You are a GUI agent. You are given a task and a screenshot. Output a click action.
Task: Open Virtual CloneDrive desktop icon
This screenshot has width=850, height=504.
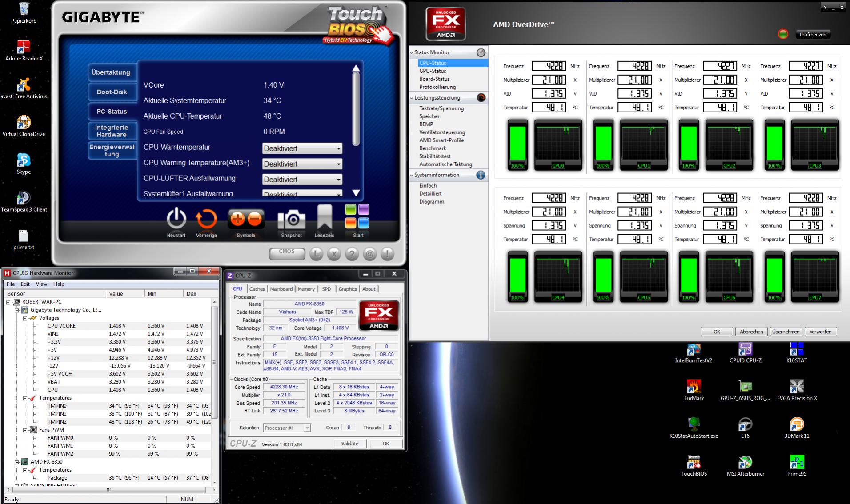(24, 122)
